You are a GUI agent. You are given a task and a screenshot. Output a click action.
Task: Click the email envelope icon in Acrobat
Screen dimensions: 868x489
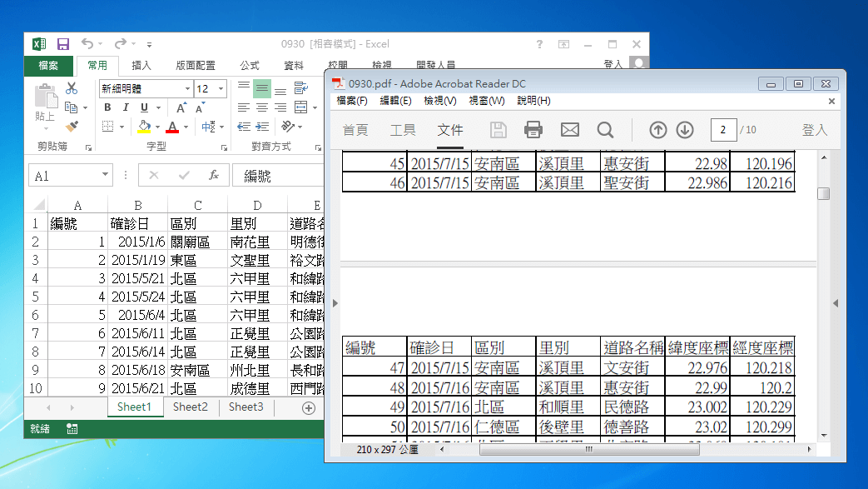[569, 129]
